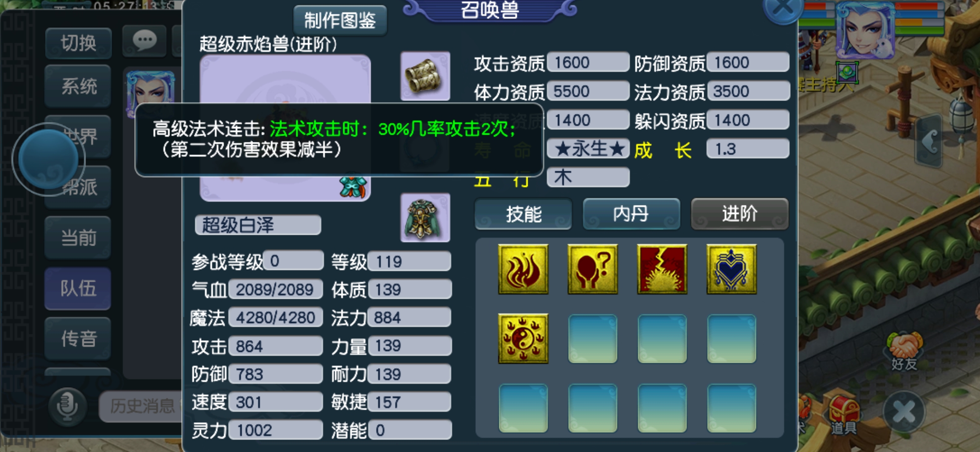This screenshot has height=452, width=980.
Task: Open the 好友 handshake friends icon
Action: point(905,352)
